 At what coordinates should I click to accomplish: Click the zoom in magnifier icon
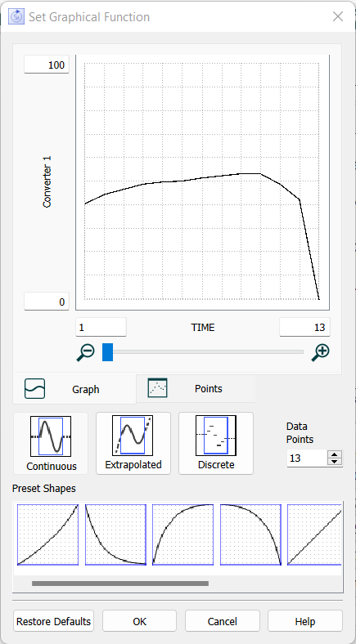click(x=320, y=352)
